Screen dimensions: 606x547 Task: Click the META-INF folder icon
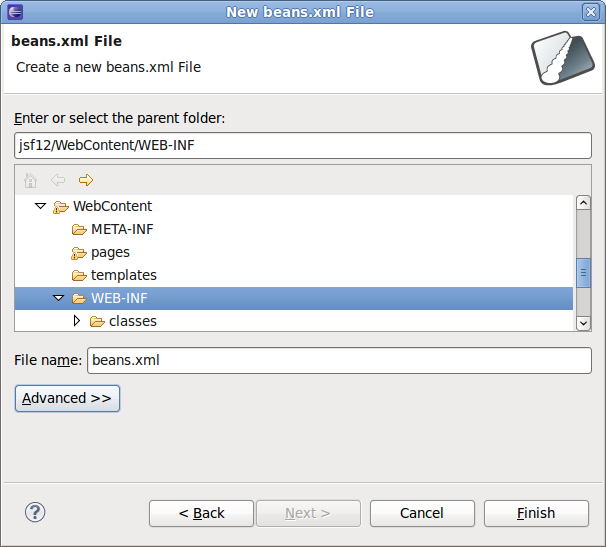[x=79, y=230]
